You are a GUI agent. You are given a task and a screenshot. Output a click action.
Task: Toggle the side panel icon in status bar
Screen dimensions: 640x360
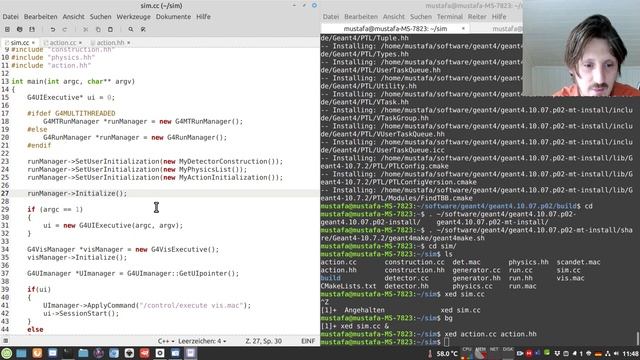(6, 341)
